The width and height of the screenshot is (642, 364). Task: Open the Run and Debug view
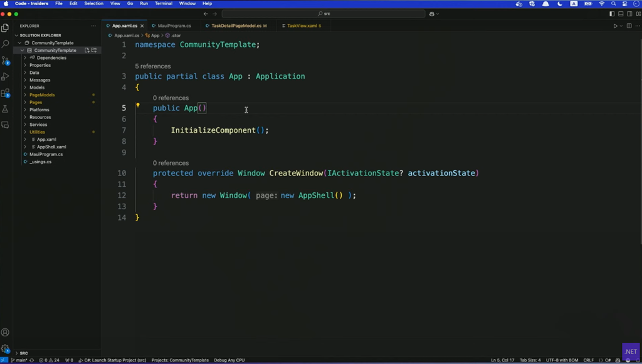pos(6,76)
